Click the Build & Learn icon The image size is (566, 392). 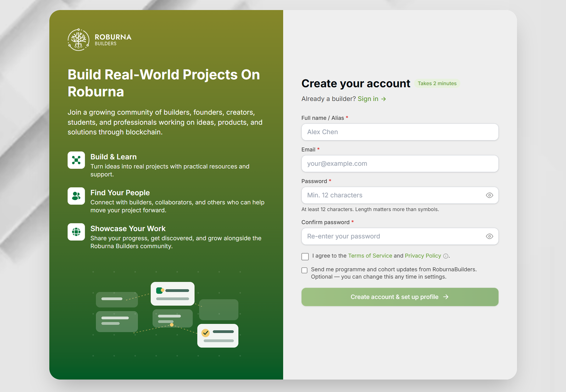pos(76,160)
